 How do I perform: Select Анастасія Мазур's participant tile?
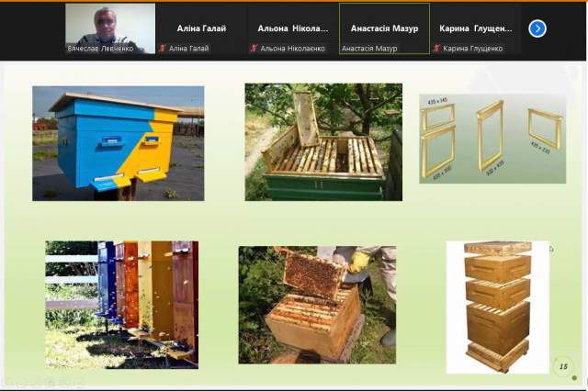click(384, 28)
